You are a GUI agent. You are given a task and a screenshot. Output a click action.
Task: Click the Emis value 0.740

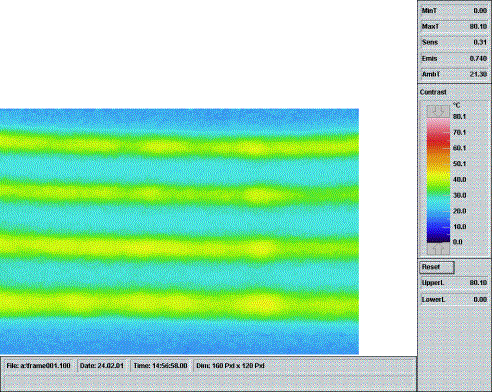[x=478, y=58]
